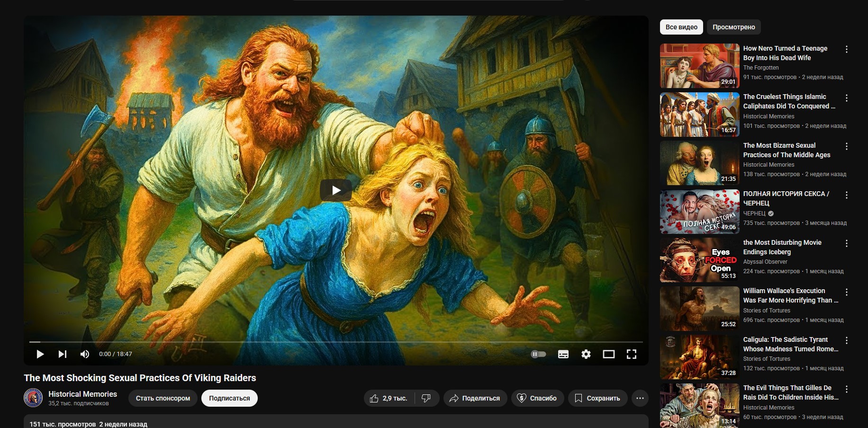Open options menu for William Wallace video

(847, 292)
